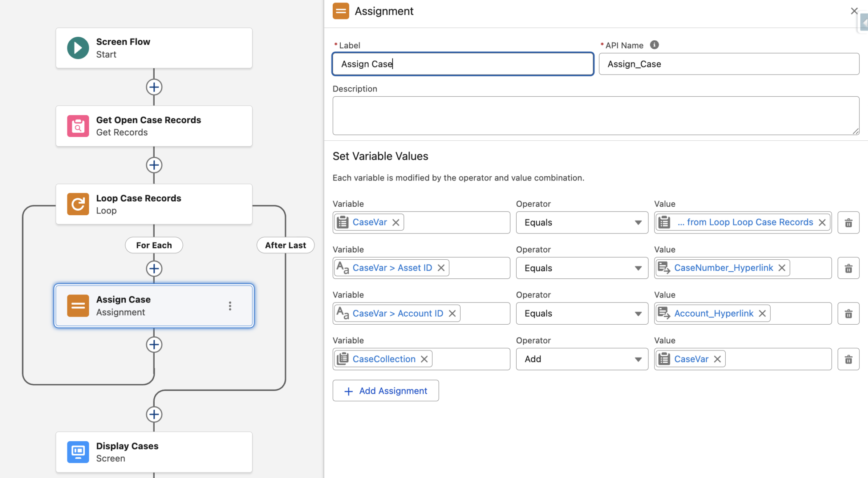Click the trash icon next to the CaseCollection row

click(x=848, y=359)
